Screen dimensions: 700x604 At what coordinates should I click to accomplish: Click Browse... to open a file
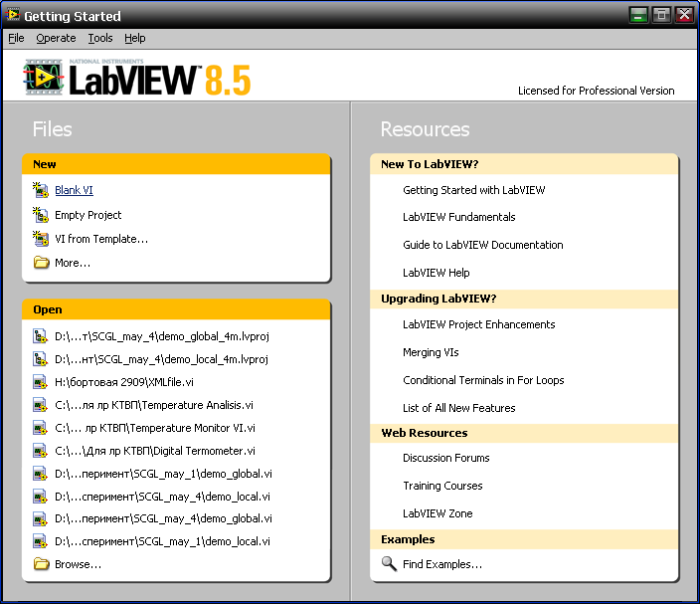(x=79, y=564)
